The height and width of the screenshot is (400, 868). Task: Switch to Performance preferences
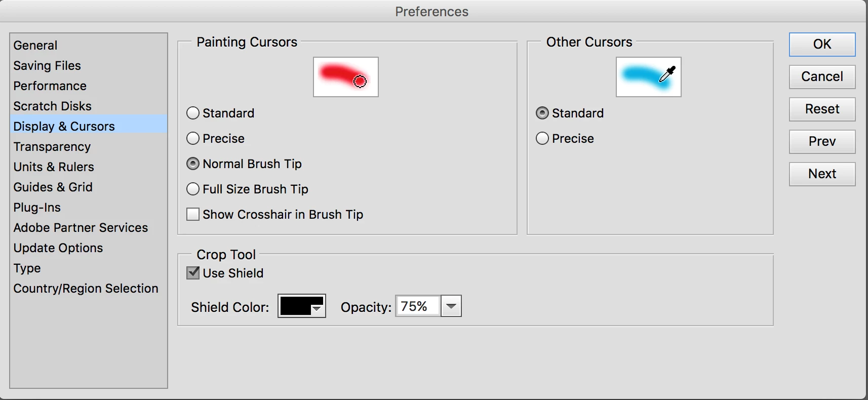pyautogui.click(x=50, y=86)
